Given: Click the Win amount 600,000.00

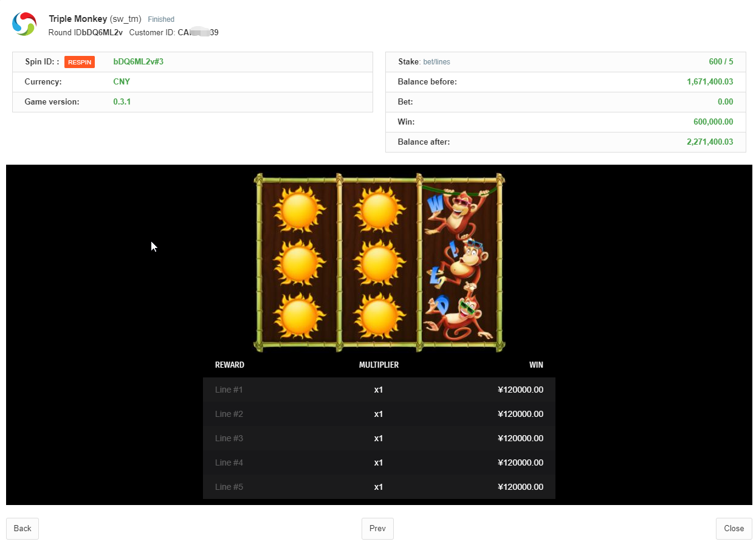Looking at the screenshot, I should pos(713,122).
